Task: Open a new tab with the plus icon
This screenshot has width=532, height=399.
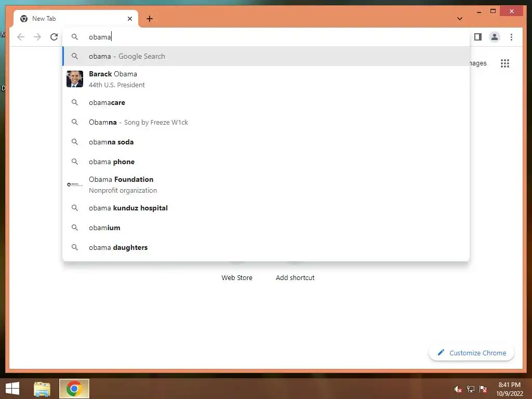Action: click(x=150, y=19)
